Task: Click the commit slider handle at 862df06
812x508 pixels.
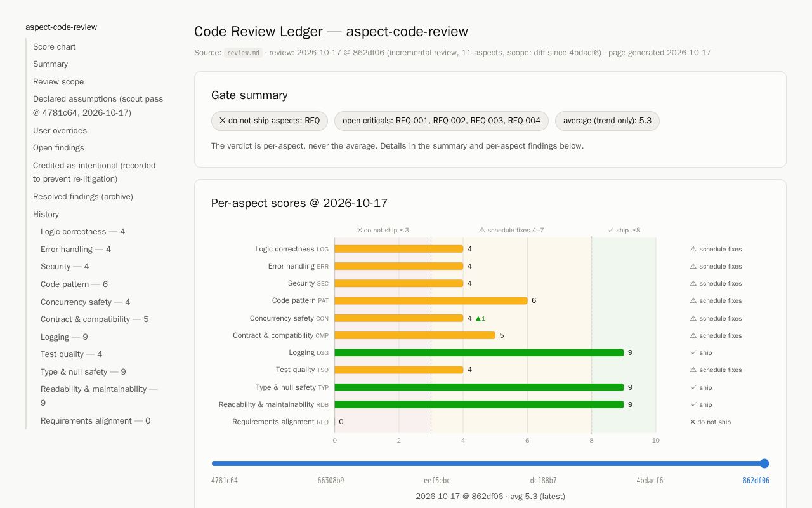Action: pos(764,464)
